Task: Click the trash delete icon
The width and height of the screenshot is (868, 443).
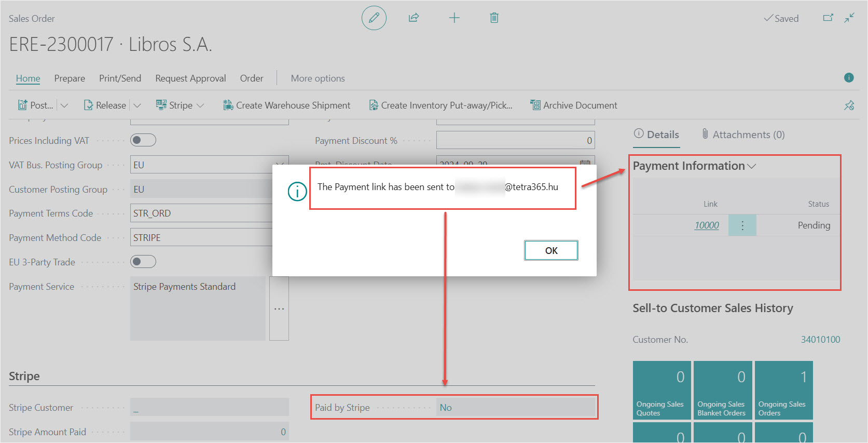Action: tap(494, 18)
